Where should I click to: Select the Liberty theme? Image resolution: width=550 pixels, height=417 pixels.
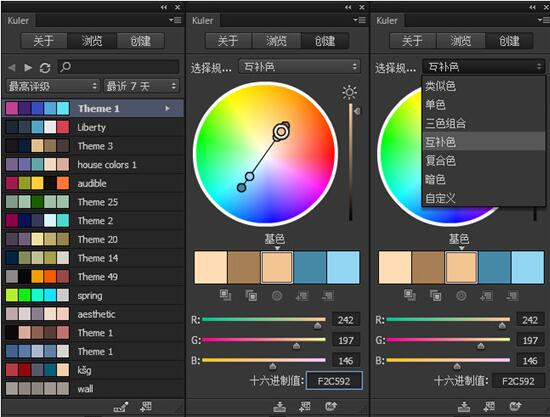pos(93,127)
